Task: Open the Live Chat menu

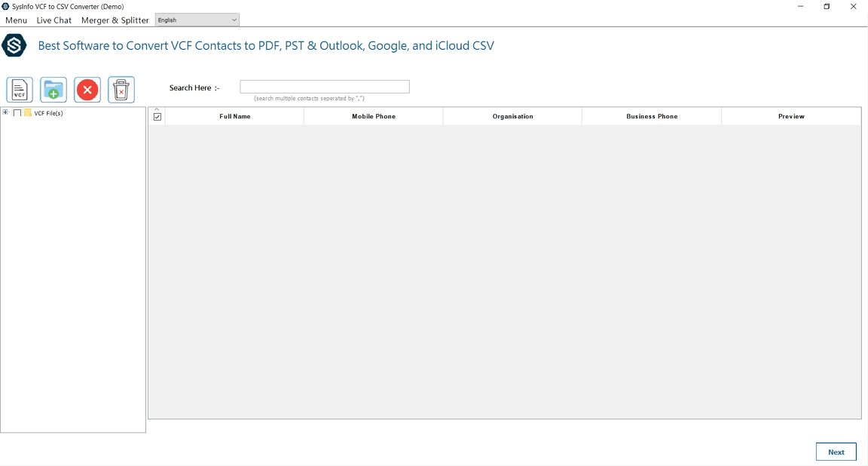Action: [54, 20]
